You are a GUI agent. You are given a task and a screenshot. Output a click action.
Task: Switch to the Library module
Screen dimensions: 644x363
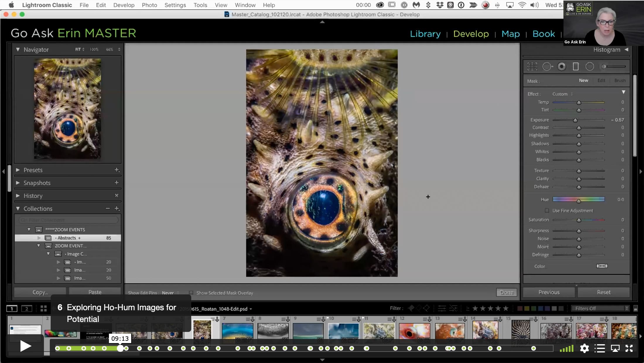(425, 34)
